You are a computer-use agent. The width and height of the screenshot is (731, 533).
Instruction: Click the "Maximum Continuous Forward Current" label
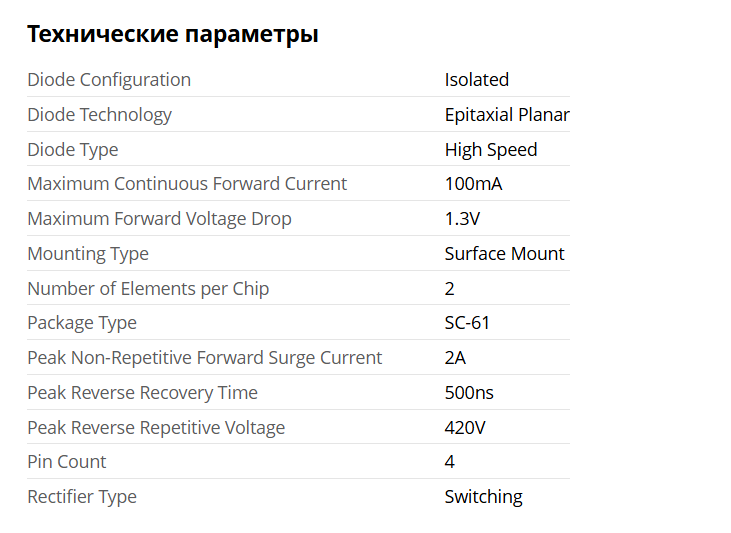[x=187, y=184]
